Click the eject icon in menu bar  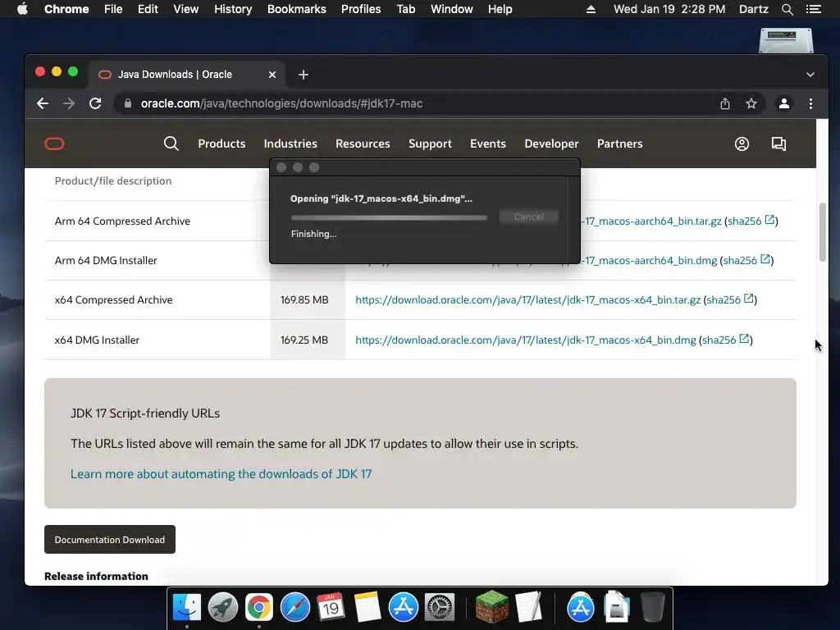click(591, 9)
